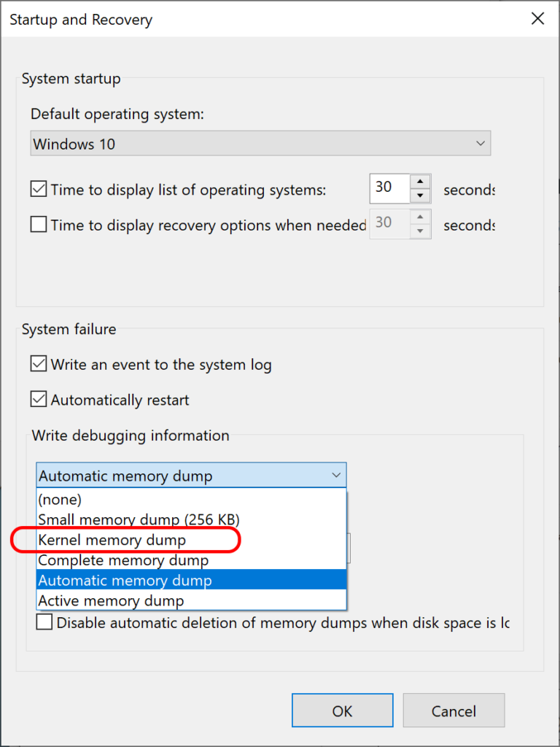Check Disable automatic deletion of memory dumps
This screenshot has height=747, width=560.
point(44,622)
